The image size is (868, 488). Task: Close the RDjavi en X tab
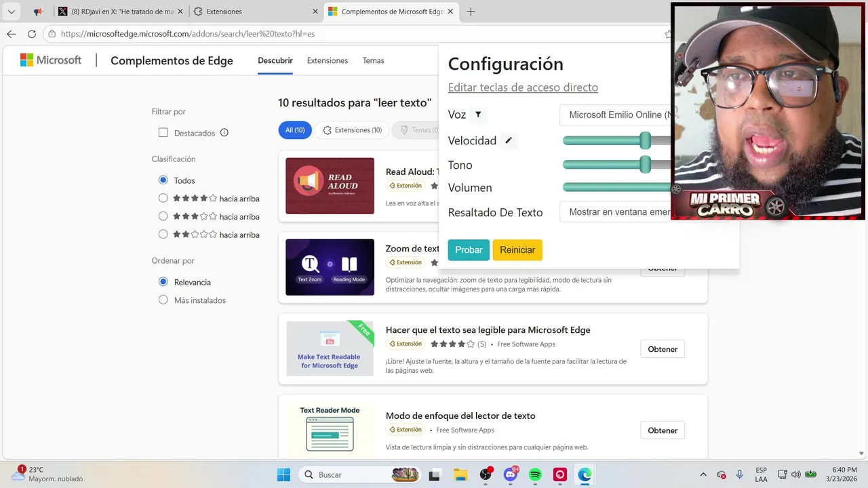click(x=182, y=12)
